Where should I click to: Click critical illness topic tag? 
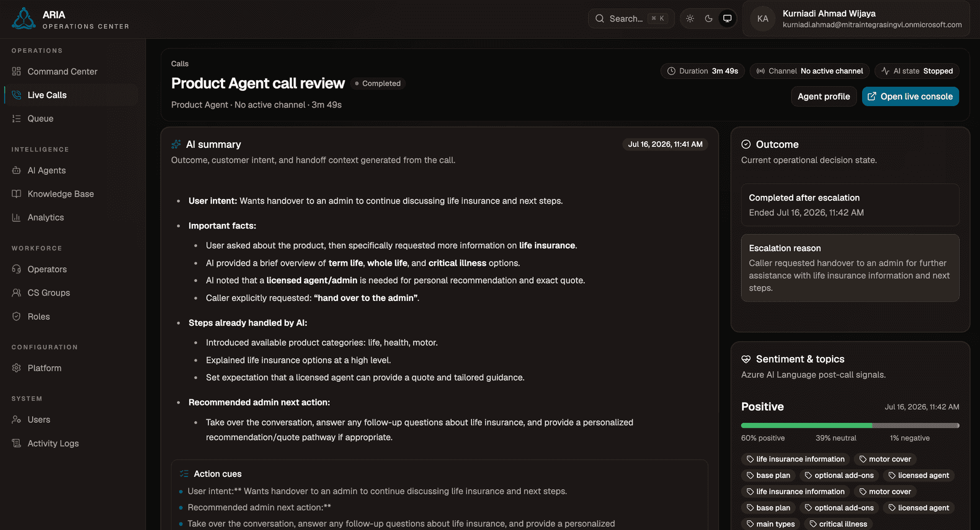click(838, 524)
